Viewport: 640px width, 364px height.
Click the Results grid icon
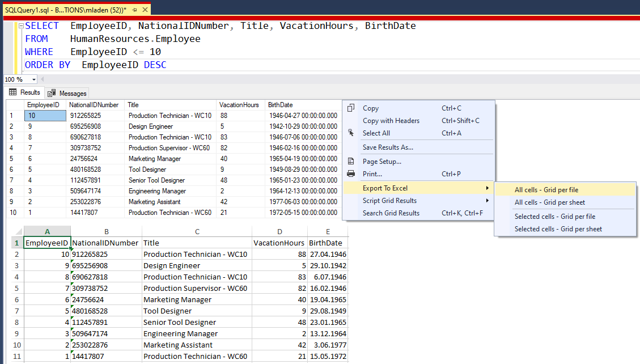[12, 92]
